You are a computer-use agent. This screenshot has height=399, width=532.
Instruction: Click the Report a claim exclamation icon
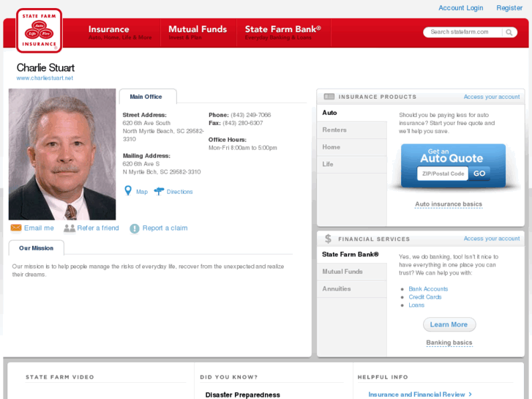point(135,228)
